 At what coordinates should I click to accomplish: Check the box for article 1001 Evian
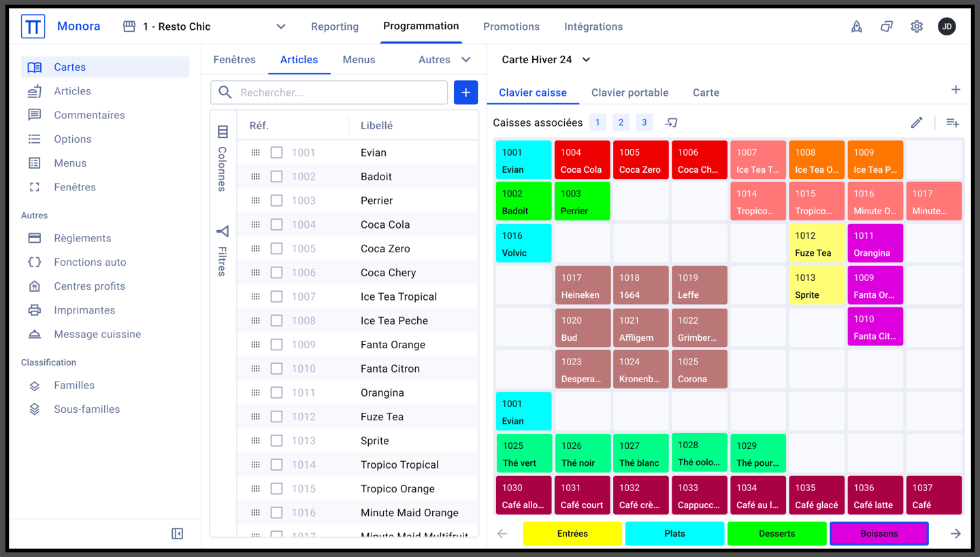[x=276, y=153]
